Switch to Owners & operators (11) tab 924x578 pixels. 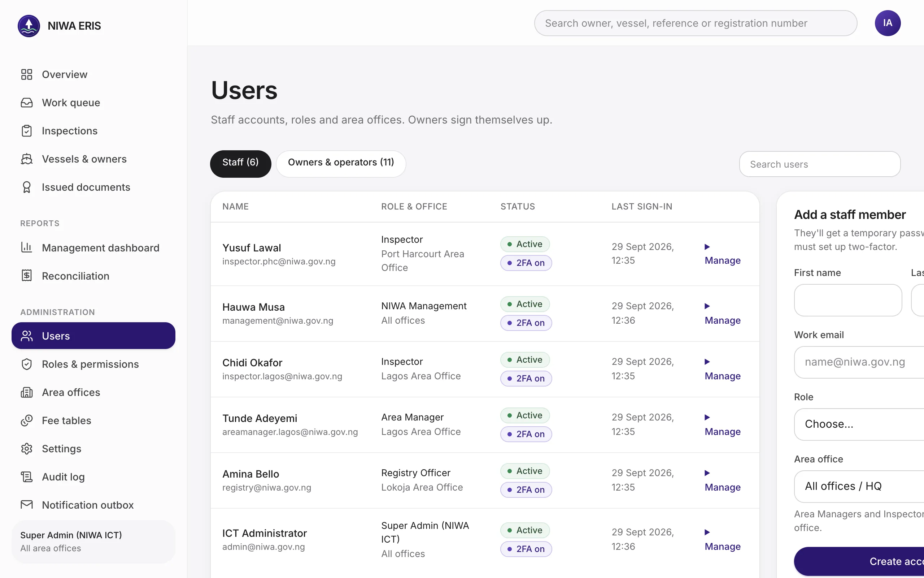(341, 164)
